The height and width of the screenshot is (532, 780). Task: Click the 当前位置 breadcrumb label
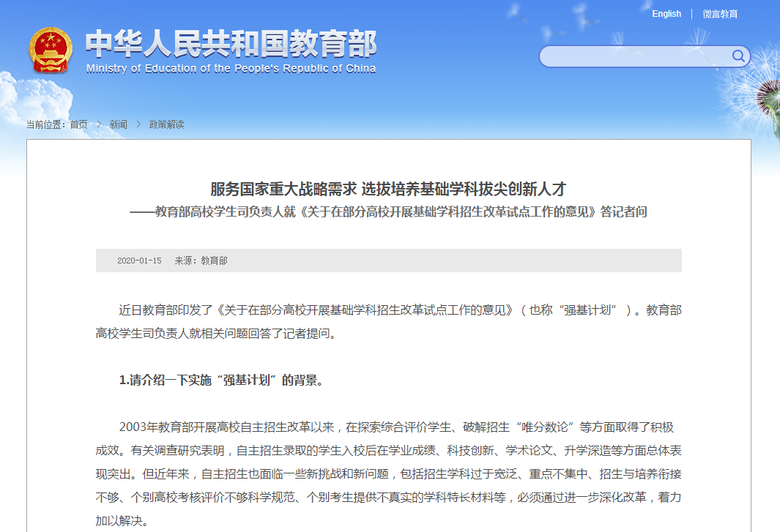(46, 124)
